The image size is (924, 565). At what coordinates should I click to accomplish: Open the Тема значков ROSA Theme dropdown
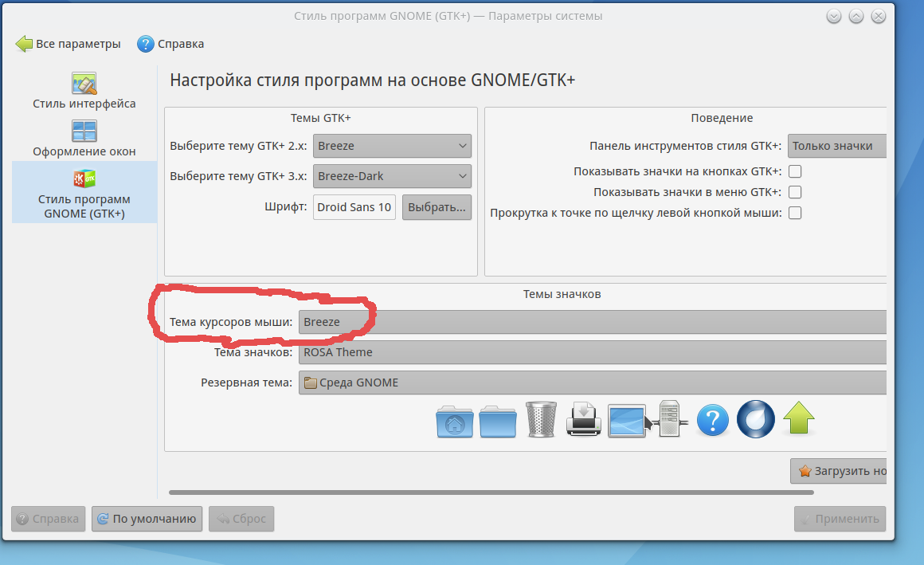592,352
